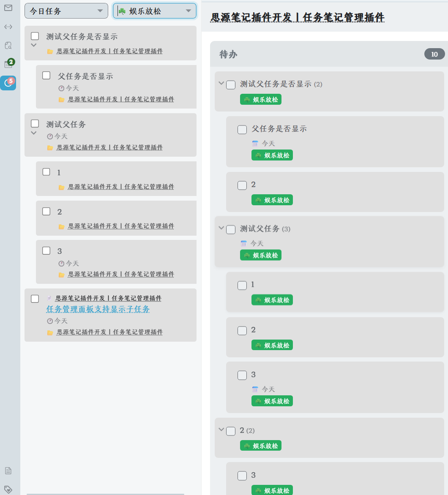Check 父任务是否显示 in left task list
Image resolution: width=448 pixels, height=495 pixels.
[46, 76]
